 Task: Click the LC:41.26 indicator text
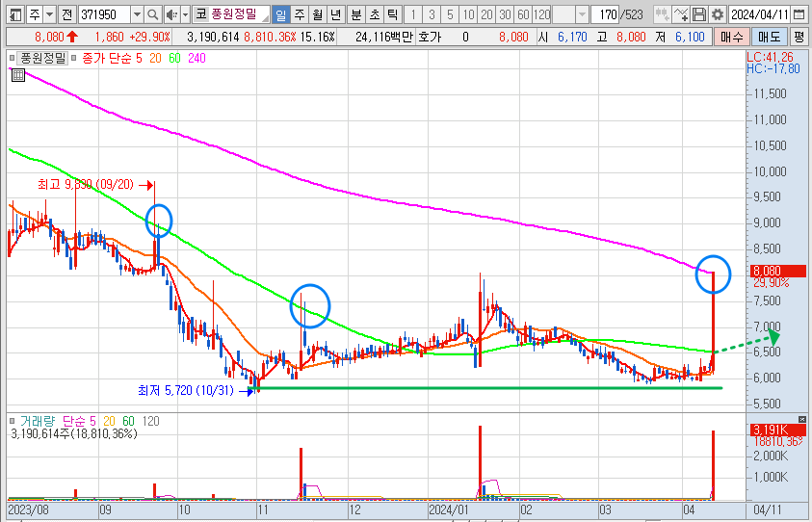pyautogui.click(x=770, y=57)
